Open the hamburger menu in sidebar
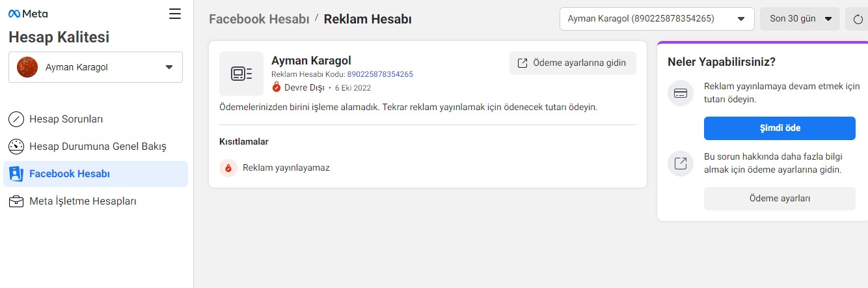The width and height of the screenshot is (868, 288). pyautogui.click(x=175, y=14)
